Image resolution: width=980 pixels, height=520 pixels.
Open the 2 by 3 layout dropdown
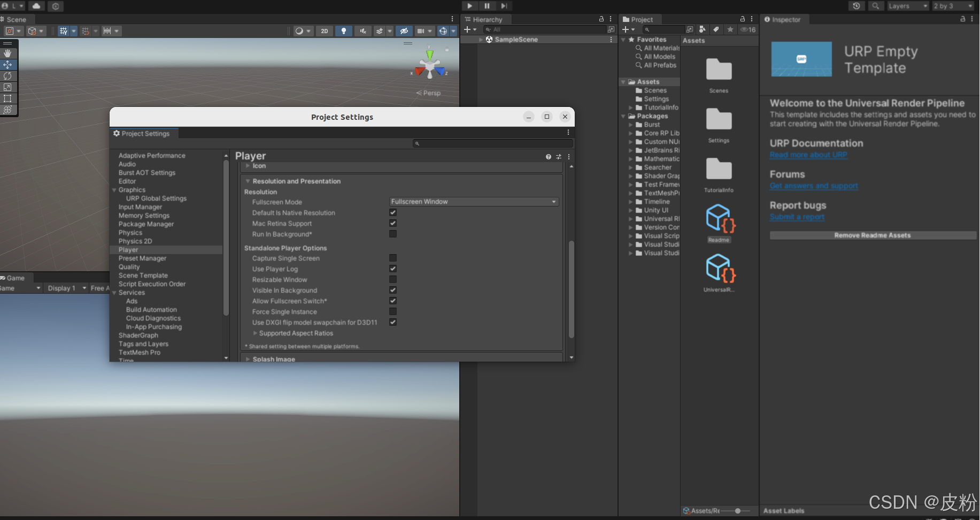click(x=953, y=6)
